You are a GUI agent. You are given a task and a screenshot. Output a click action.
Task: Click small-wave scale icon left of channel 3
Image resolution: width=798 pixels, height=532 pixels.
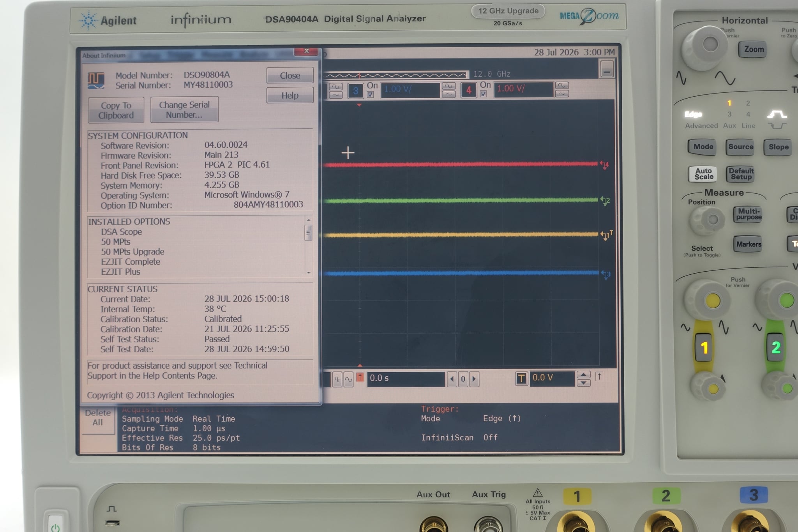click(335, 95)
